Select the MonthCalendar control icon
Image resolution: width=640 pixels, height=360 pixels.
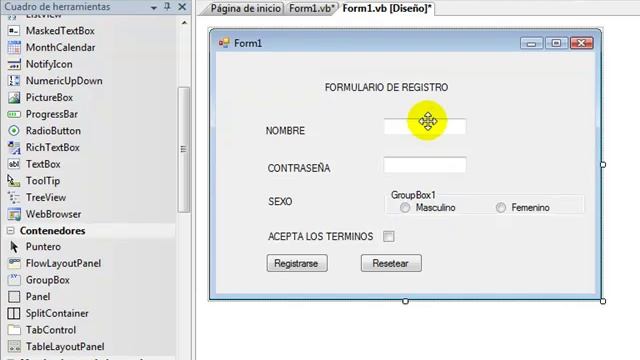click(14, 47)
